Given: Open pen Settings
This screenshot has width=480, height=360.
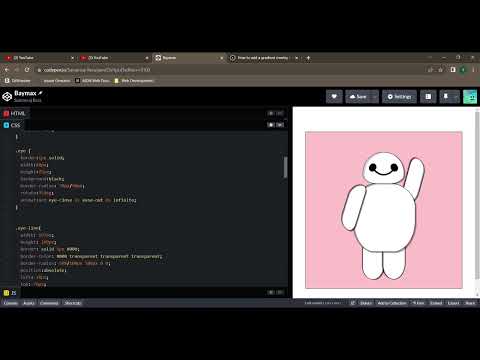Looking at the screenshot, I should pos(399,97).
